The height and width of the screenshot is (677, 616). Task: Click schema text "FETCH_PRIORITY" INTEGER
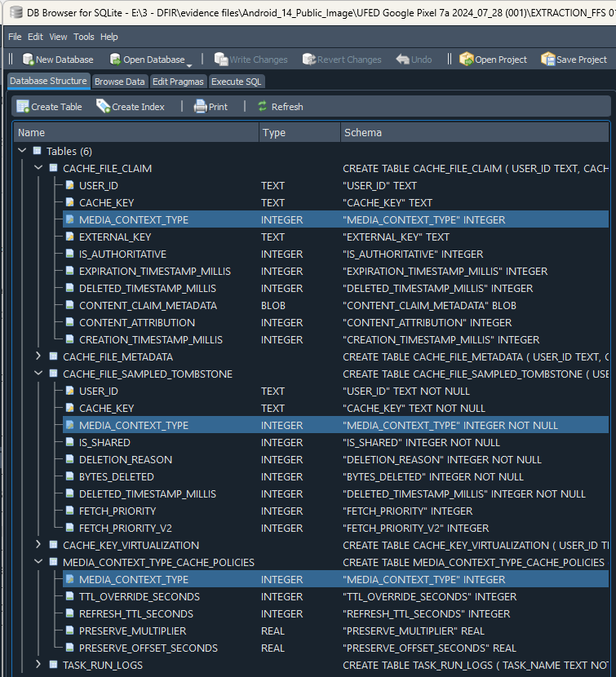click(407, 511)
